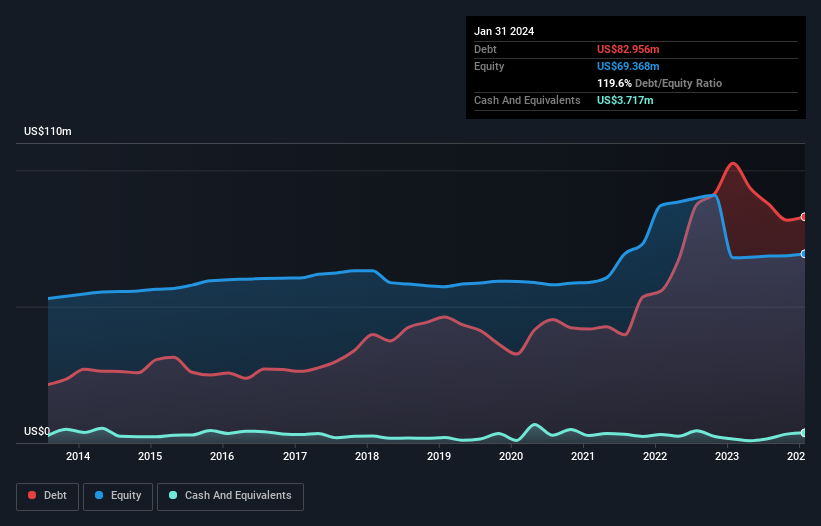Click the US$82.956m debt value
Viewport: 821px width, 526px height.
pyautogui.click(x=628, y=49)
